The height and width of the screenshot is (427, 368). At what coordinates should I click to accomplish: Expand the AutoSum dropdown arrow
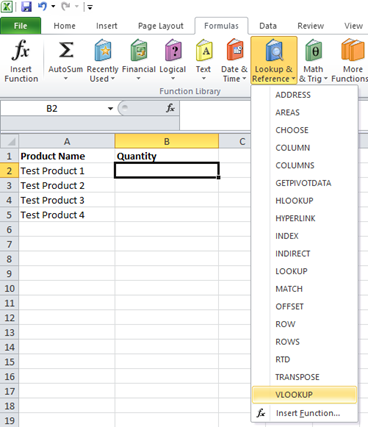[66, 79]
